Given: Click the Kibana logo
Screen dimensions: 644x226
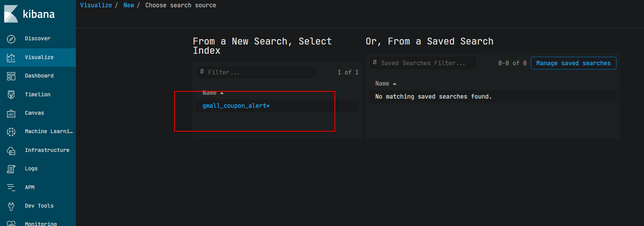Looking at the screenshot, I should tap(30, 14).
